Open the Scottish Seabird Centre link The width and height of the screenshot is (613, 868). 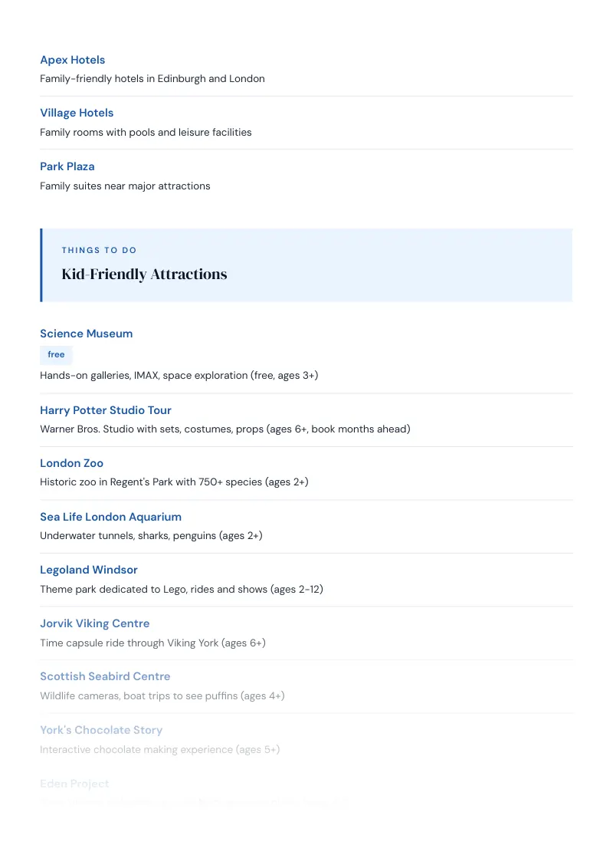105,676
